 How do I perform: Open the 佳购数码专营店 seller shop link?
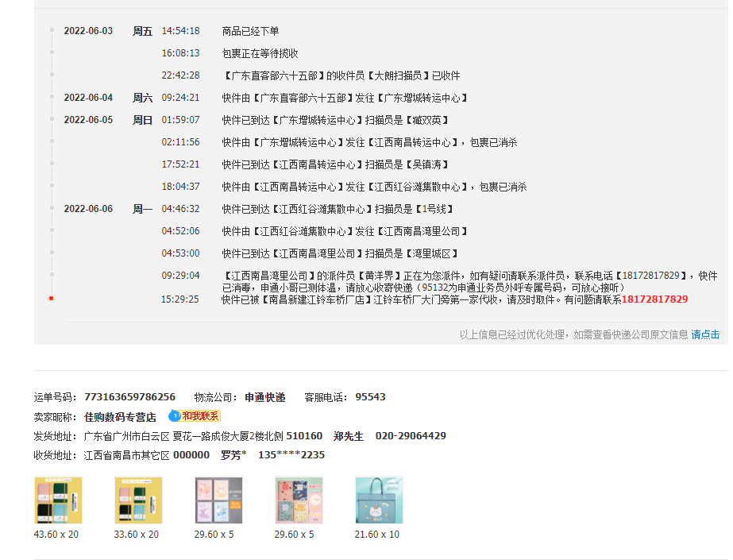coord(120,417)
